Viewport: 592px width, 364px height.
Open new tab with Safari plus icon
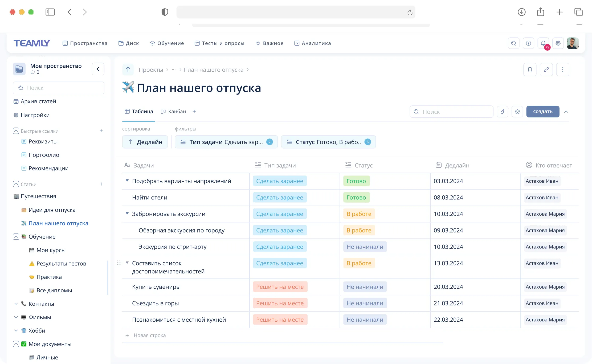560,12
